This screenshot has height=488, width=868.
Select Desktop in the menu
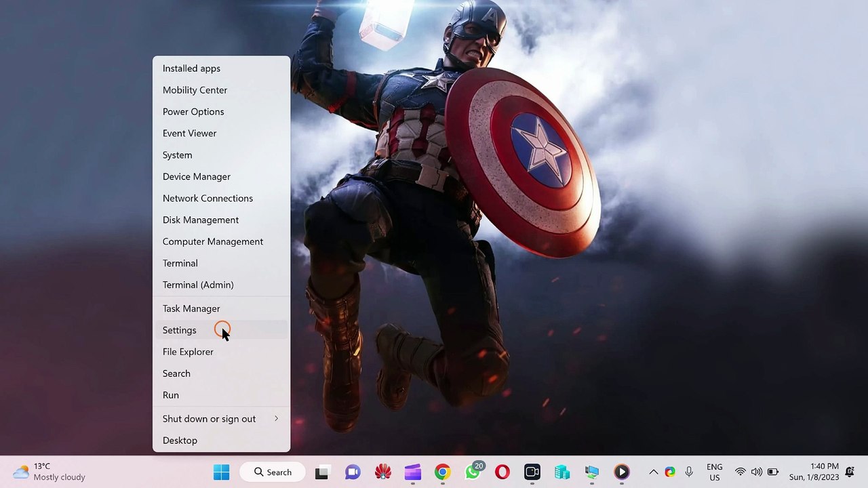[x=221, y=441]
